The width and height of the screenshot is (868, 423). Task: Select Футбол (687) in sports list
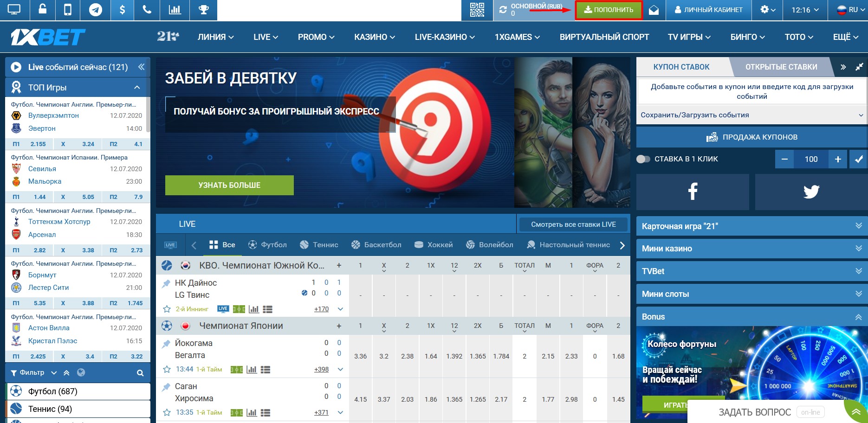(x=78, y=391)
